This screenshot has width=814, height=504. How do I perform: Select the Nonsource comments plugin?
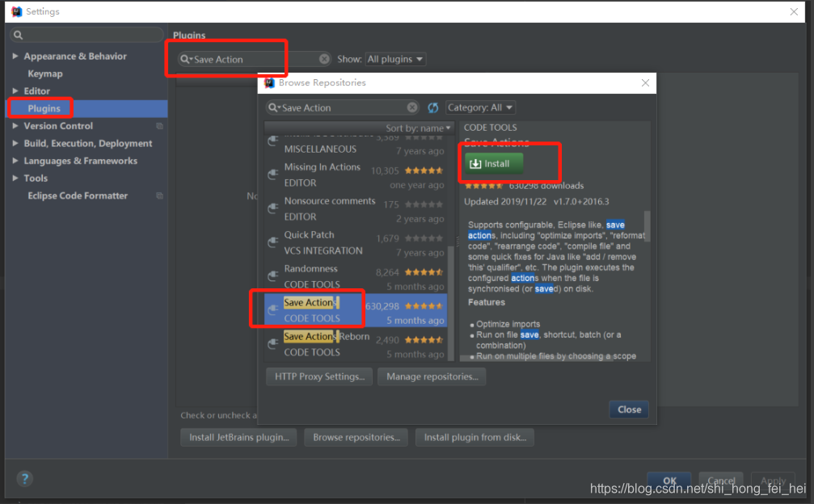click(356, 209)
